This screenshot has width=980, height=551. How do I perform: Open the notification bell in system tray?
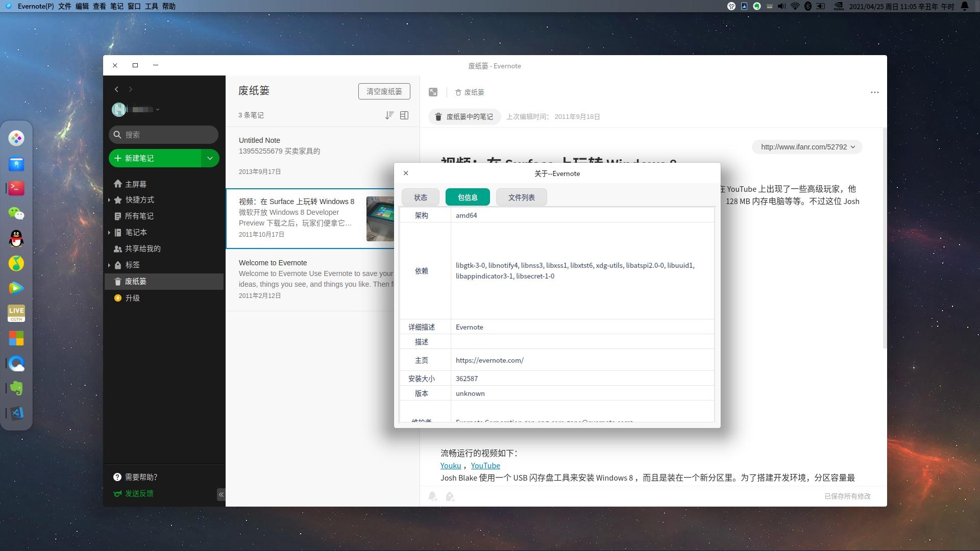pos(965,6)
